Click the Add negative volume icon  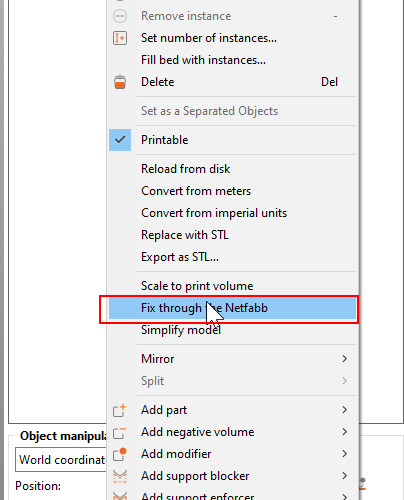pos(120,432)
